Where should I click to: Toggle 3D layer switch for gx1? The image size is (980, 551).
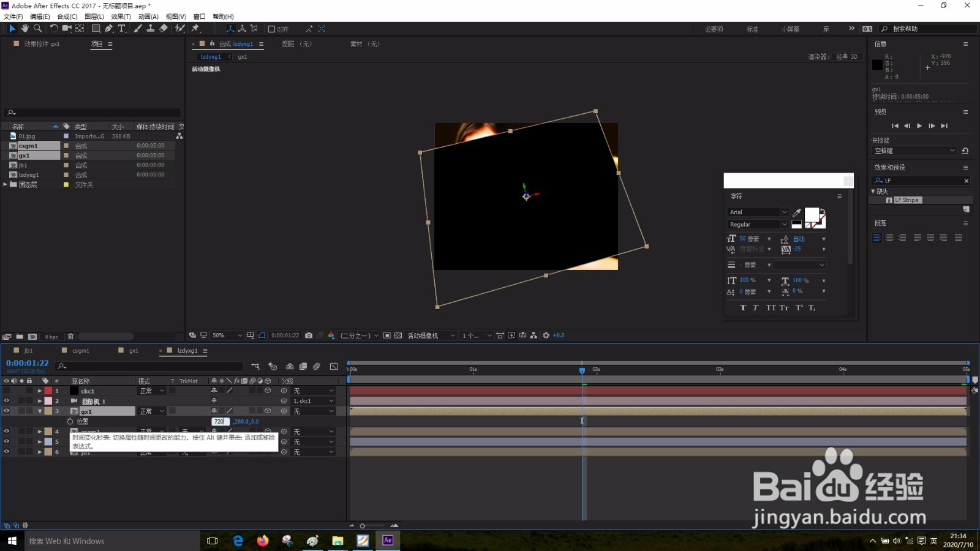coord(268,411)
